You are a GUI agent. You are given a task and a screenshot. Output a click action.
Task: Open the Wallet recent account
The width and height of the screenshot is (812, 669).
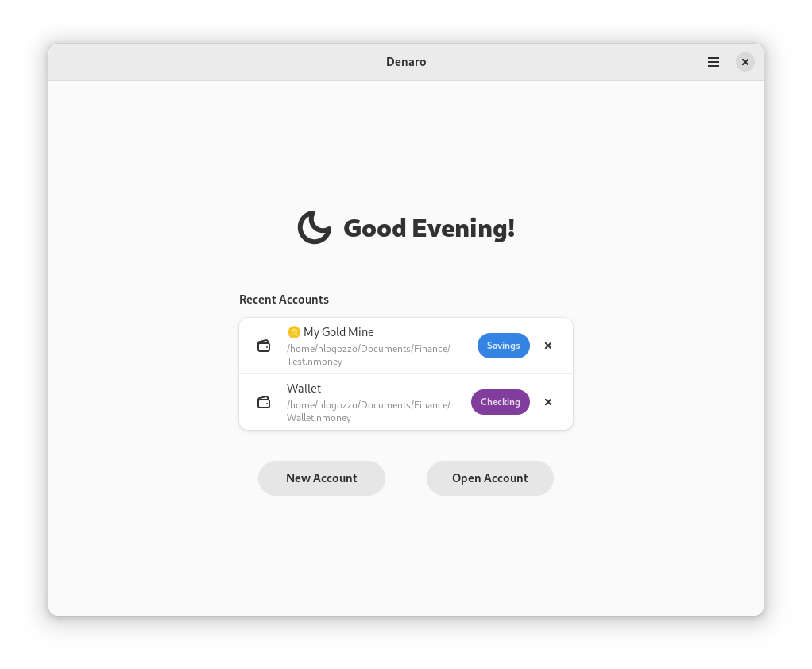pyautogui.click(x=406, y=402)
